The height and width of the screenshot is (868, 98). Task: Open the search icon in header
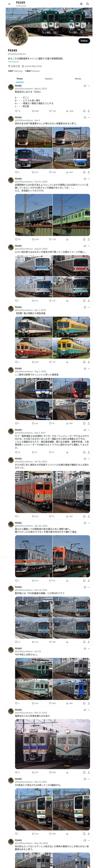[88, 4]
